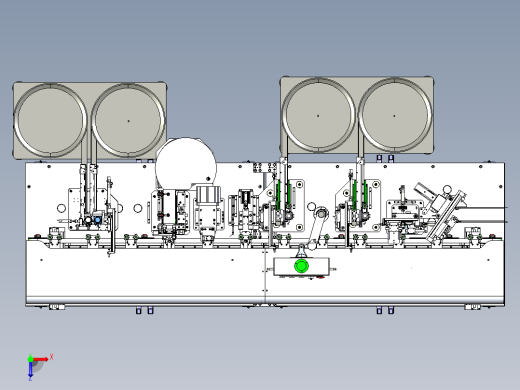Select the red X axis arrow of triad
Viewport: 520px width, 390px height.
pyautogui.click(x=41, y=359)
